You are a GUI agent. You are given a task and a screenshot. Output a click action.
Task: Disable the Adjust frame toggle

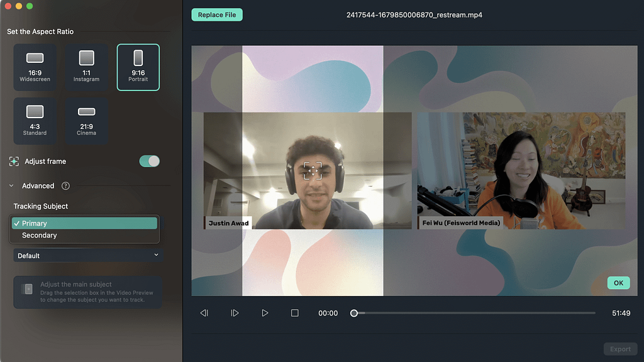pyautogui.click(x=149, y=162)
